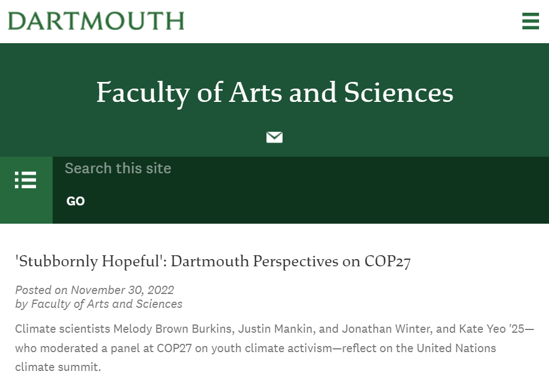
Task: Click the November 30, 2022 posted date
Action: [x=122, y=290]
